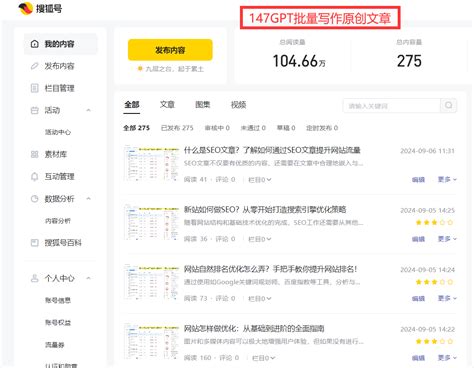
Task: Open article title 什么是SEO文章
Action: click(272, 150)
